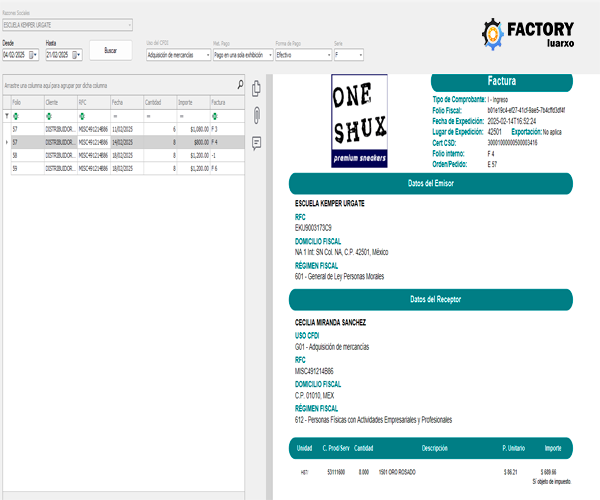Screen dimensions: 600x500
Task: Click the paperclip attachment icon
Action: pos(257,114)
